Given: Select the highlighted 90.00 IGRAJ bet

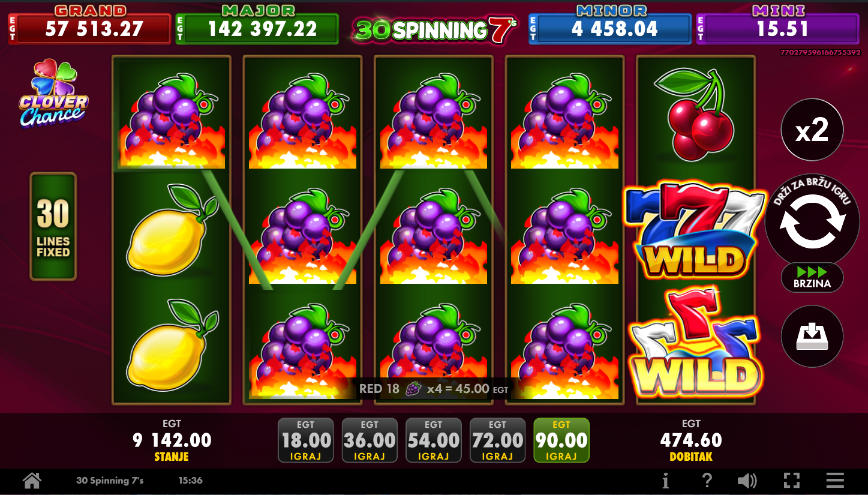Looking at the screenshot, I should [x=561, y=440].
